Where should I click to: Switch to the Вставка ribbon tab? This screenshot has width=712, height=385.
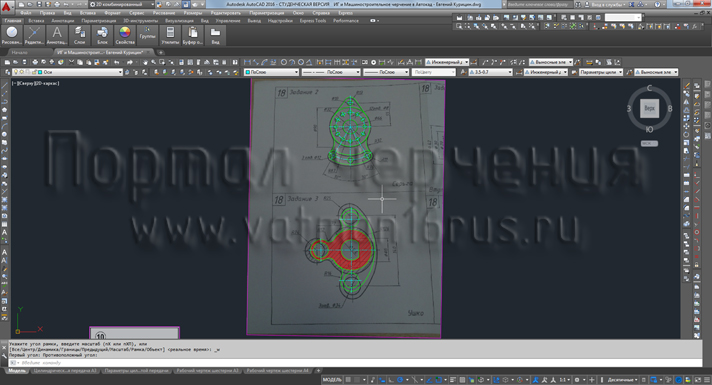[36, 21]
